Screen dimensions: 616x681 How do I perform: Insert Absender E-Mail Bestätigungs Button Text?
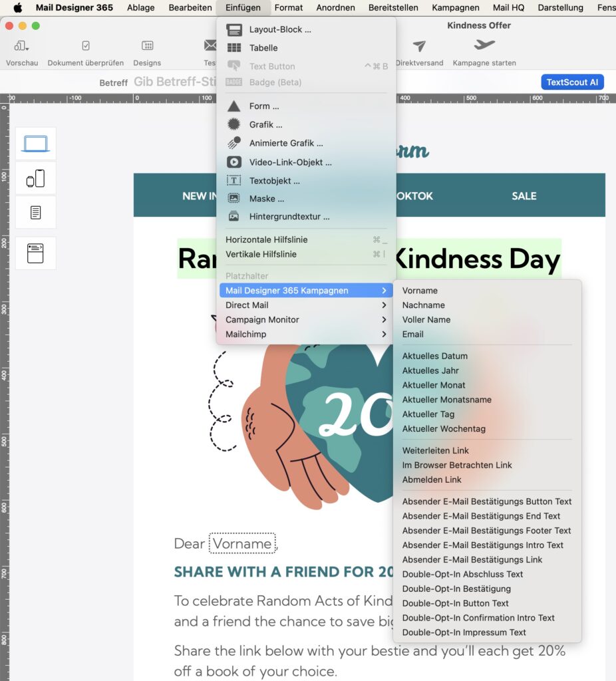tap(487, 501)
